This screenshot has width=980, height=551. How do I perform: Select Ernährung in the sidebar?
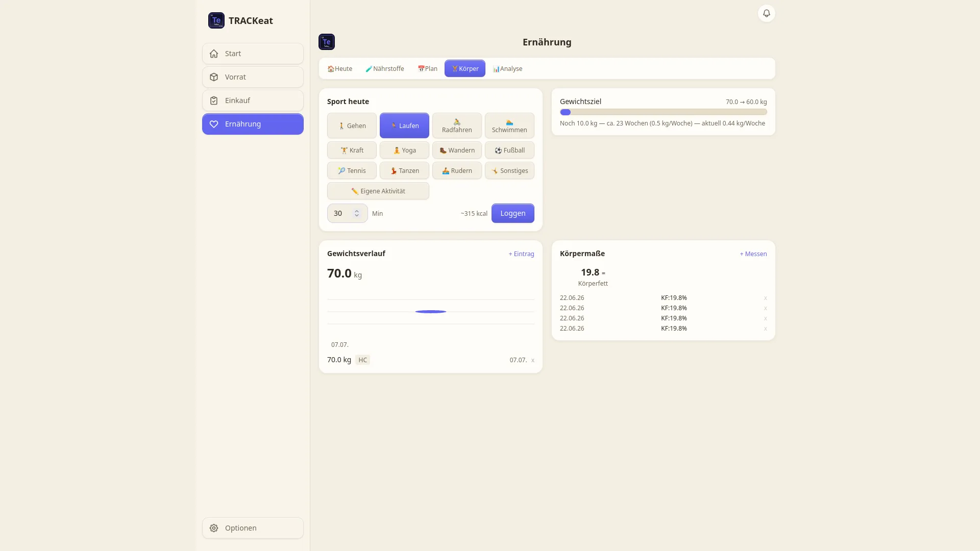click(x=253, y=124)
